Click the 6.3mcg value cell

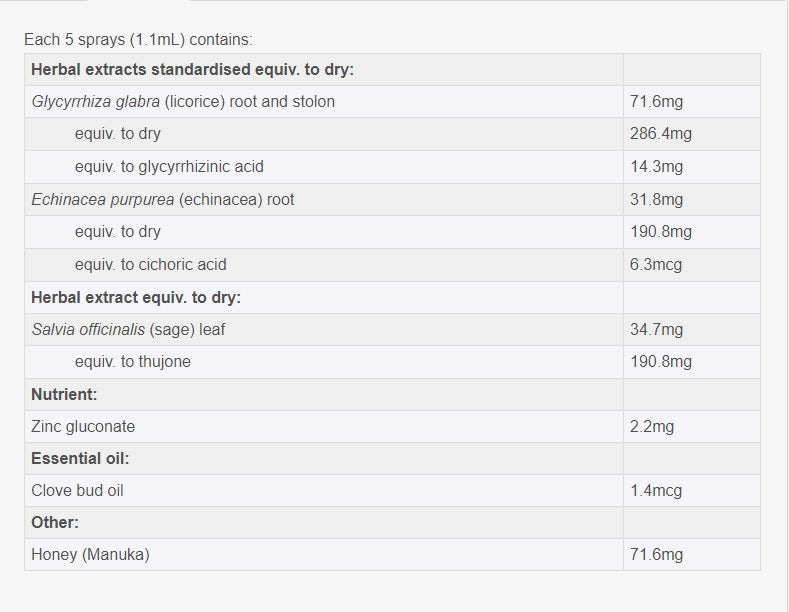click(x=657, y=265)
